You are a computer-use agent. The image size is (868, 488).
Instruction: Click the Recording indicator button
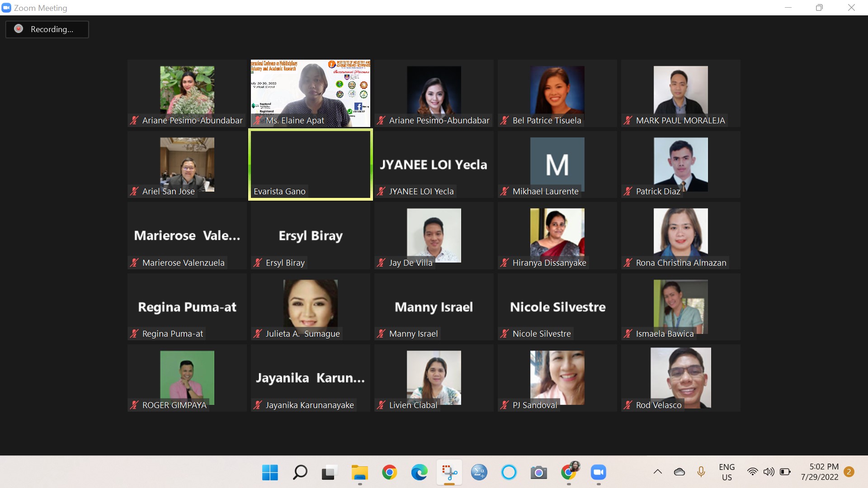pos(47,29)
